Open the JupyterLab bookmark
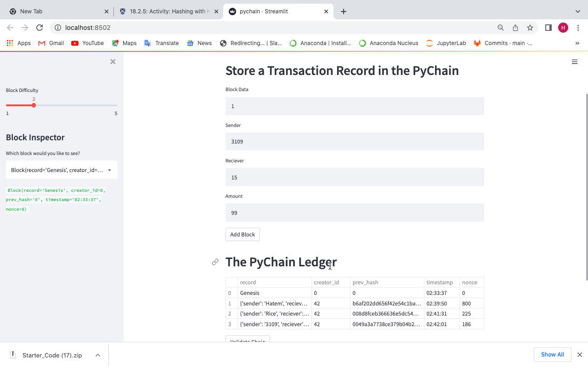This screenshot has height=368, width=588. (x=446, y=43)
